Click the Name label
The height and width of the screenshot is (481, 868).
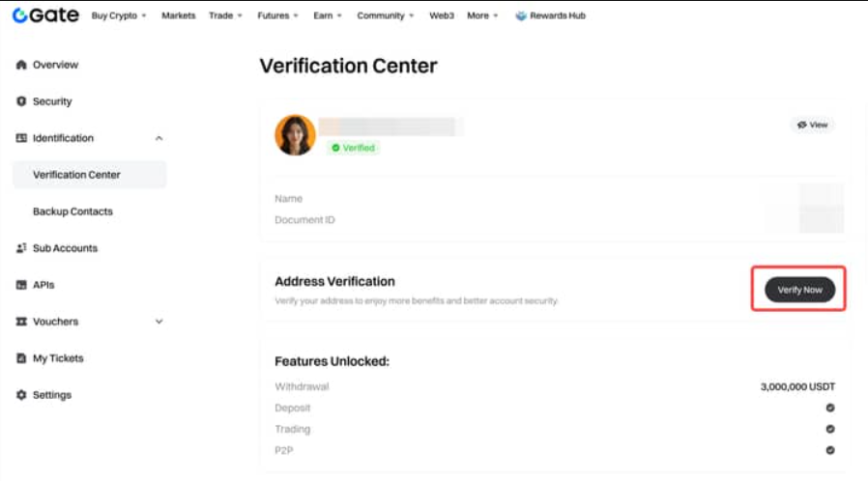[x=288, y=198]
